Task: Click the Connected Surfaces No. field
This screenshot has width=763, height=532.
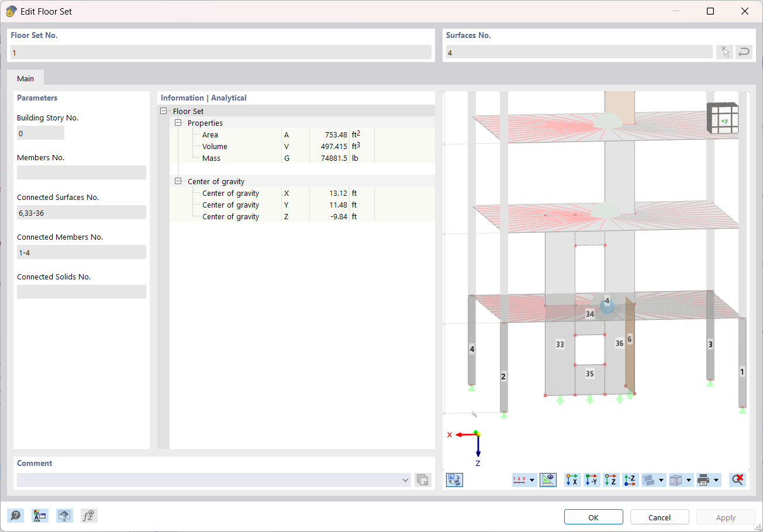Action: (81, 213)
